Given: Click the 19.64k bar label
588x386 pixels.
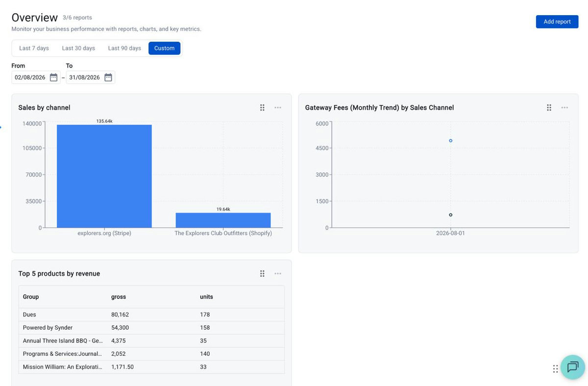Looking at the screenshot, I should (223, 209).
